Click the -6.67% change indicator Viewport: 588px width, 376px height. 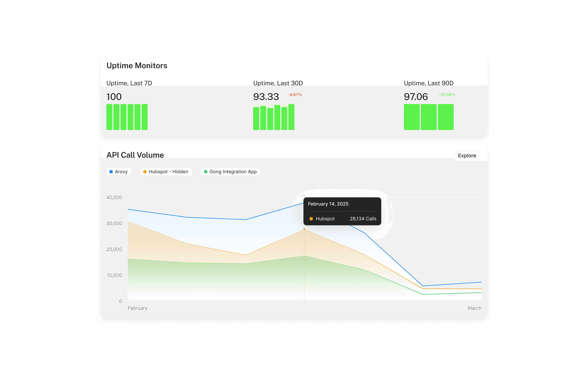295,95
